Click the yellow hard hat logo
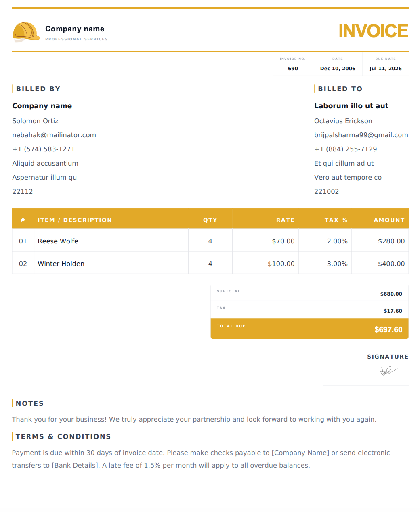 point(26,32)
